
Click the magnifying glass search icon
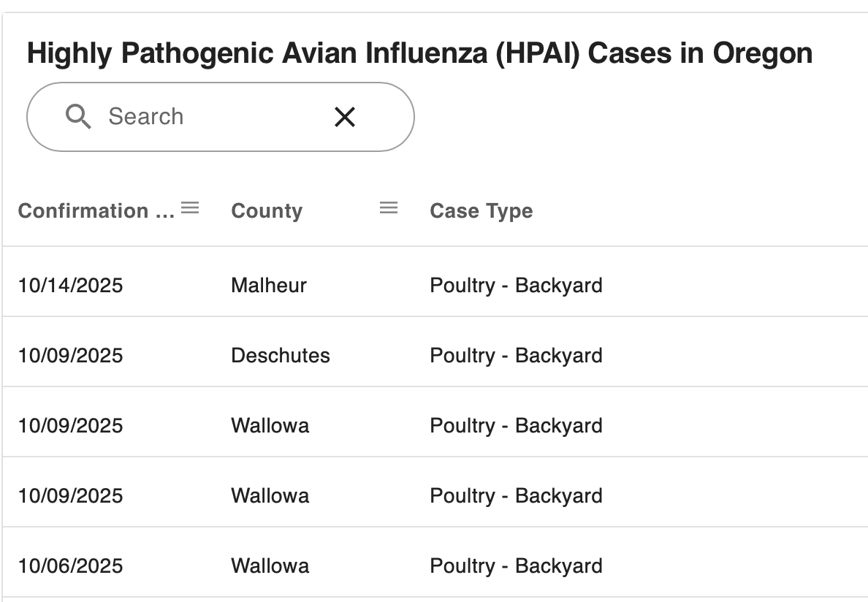tap(78, 117)
